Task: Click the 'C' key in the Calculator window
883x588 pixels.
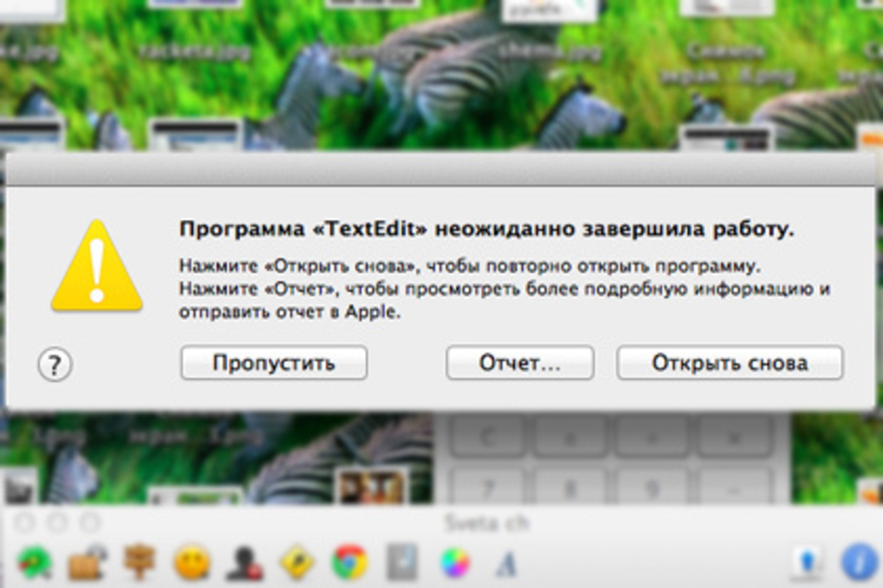Action: coord(486,437)
